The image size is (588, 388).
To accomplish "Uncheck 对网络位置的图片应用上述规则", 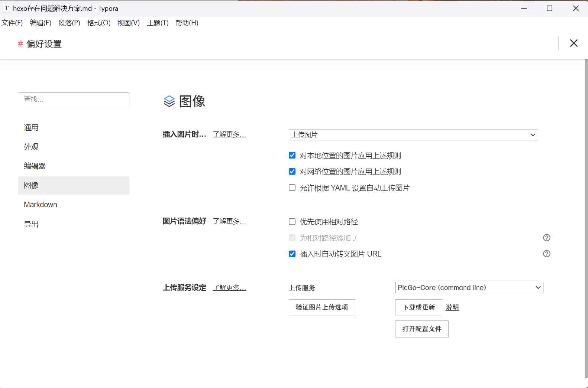I will 292,172.
